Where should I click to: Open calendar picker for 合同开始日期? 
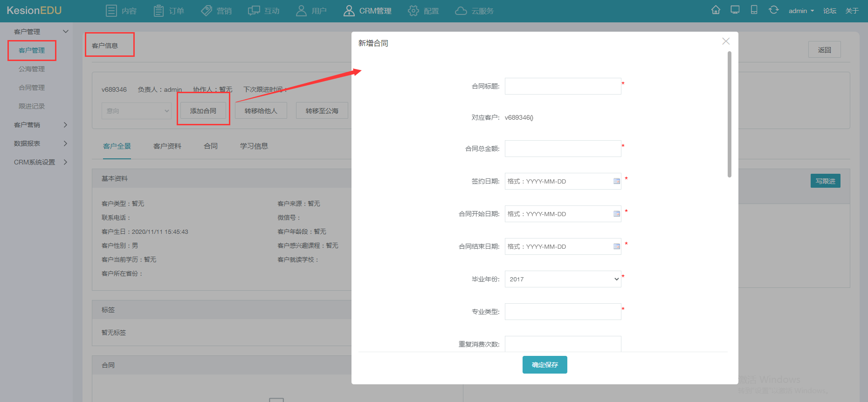pyautogui.click(x=617, y=214)
